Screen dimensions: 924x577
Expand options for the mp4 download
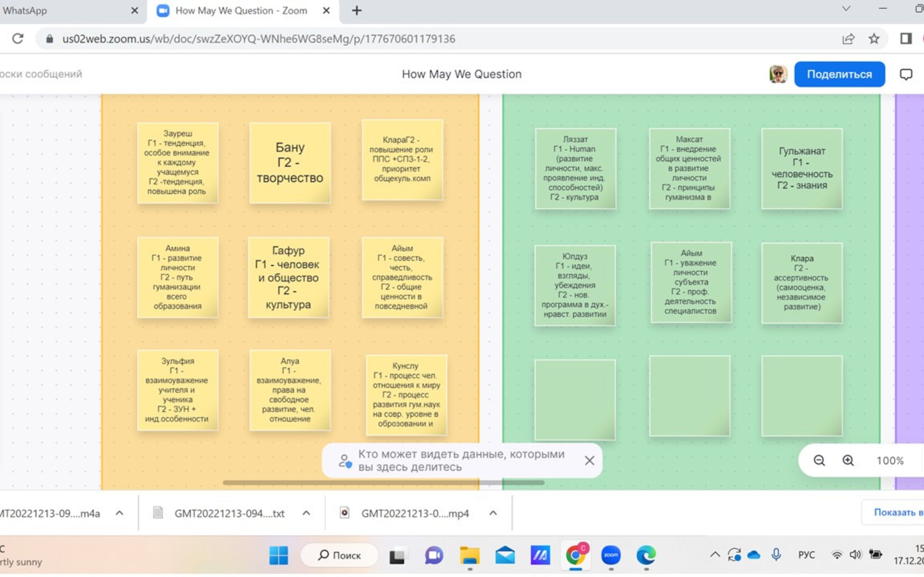coord(493,513)
